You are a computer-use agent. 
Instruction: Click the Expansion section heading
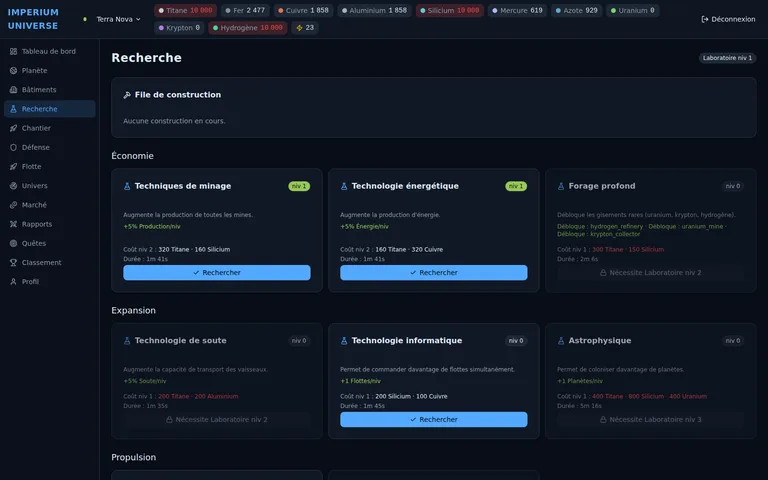point(133,311)
